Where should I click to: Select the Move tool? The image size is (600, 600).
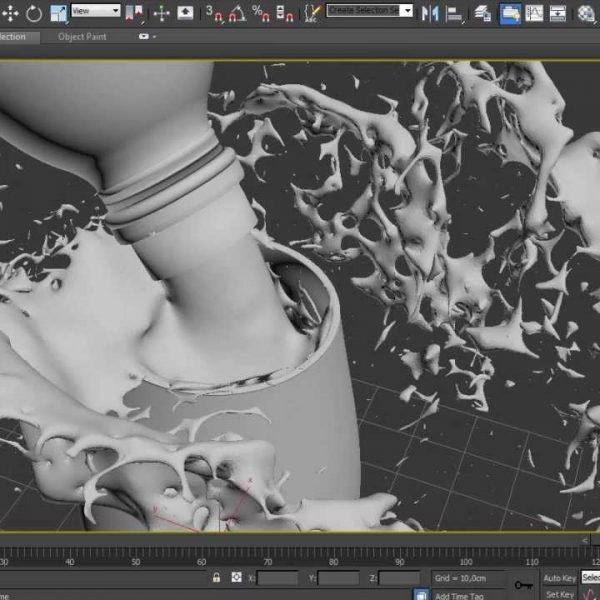[11, 13]
